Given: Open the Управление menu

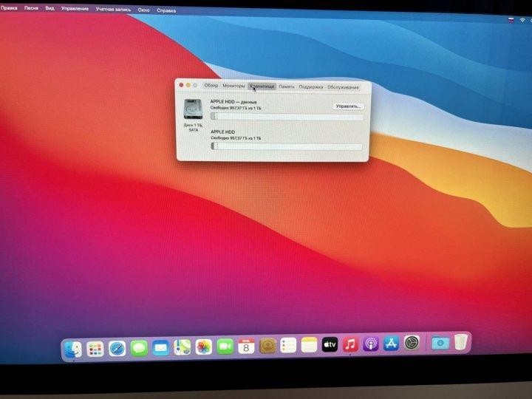Looking at the screenshot, I should tap(75, 9).
